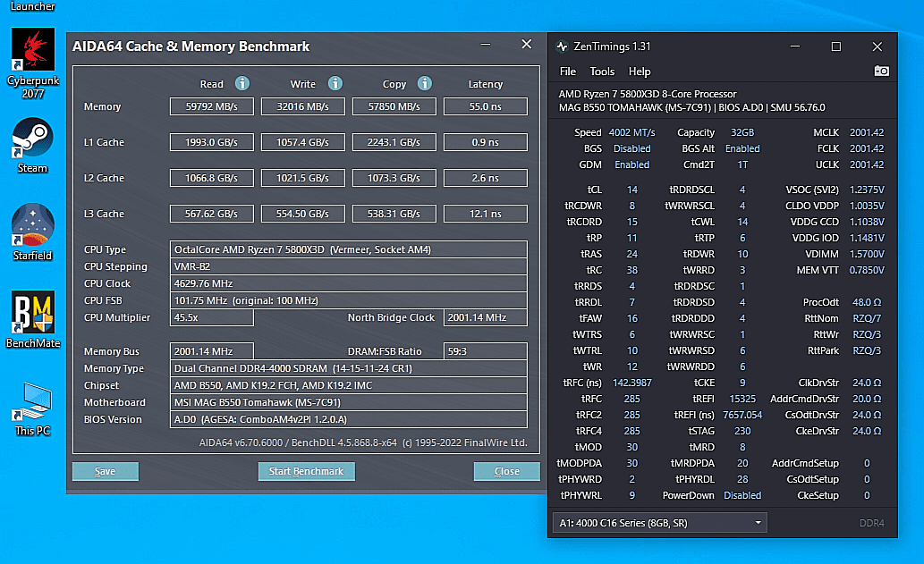Screen dimensions: 924x564
Task: Click the CPU Stepping VMR-B2 field
Action: (x=348, y=266)
